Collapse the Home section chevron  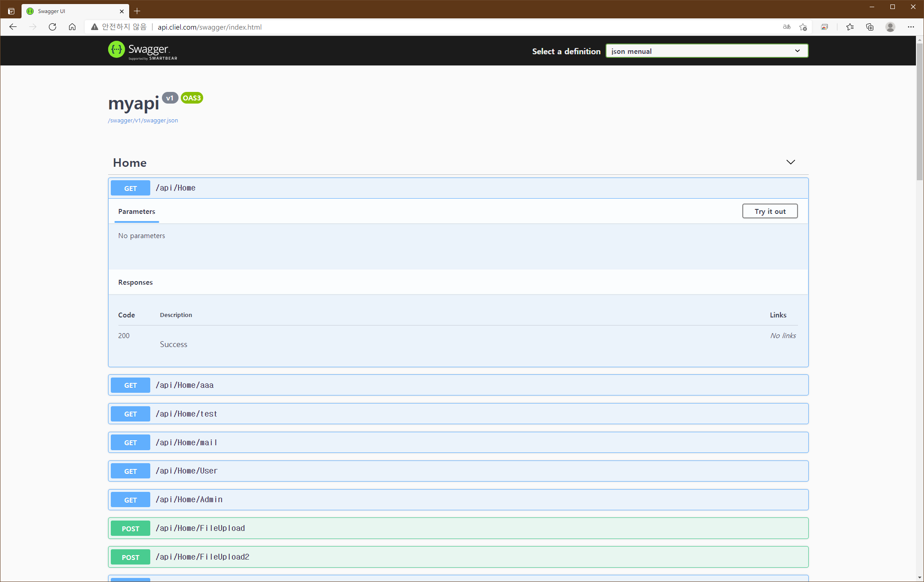click(x=790, y=162)
